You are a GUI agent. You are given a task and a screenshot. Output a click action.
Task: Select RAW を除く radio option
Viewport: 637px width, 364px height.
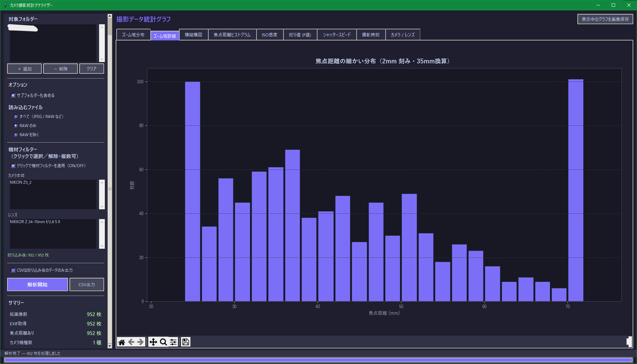coord(16,134)
